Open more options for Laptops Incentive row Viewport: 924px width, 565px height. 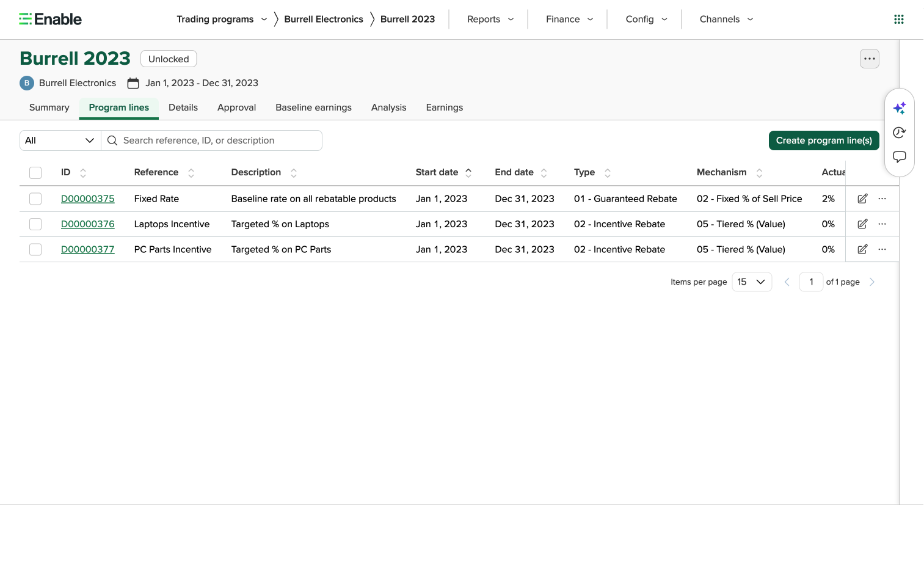tap(882, 224)
